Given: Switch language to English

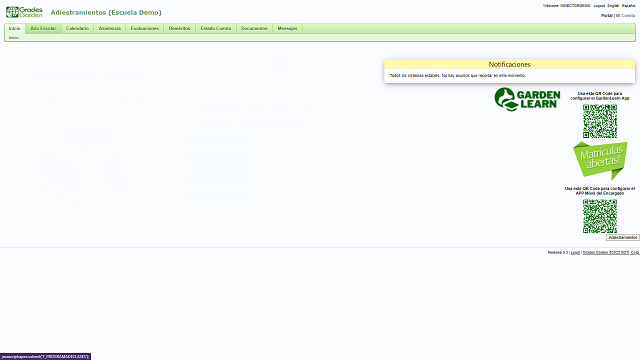Looking at the screenshot, I should click(x=613, y=6).
